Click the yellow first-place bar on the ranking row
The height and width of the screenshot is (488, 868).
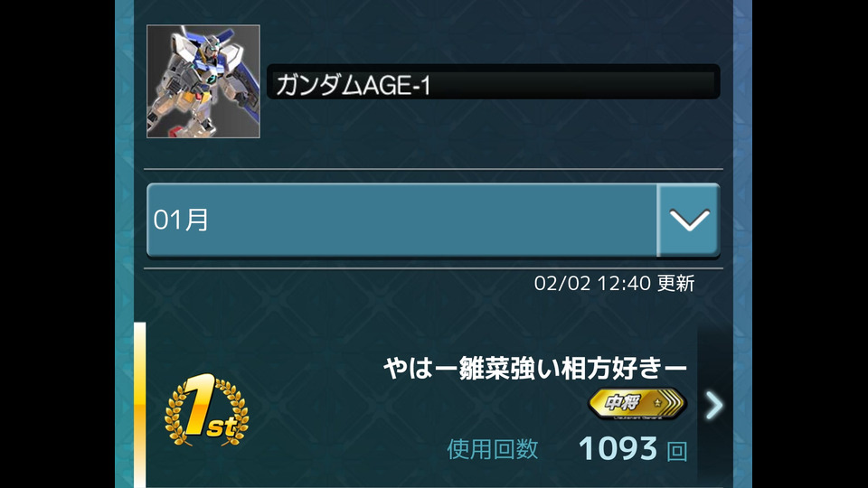coord(140,405)
